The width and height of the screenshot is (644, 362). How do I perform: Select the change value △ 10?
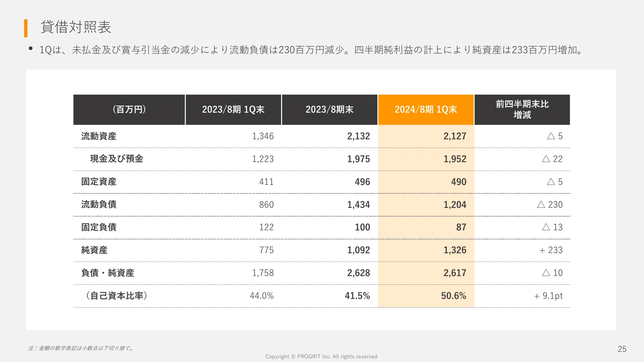pyautogui.click(x=552, y=273)
